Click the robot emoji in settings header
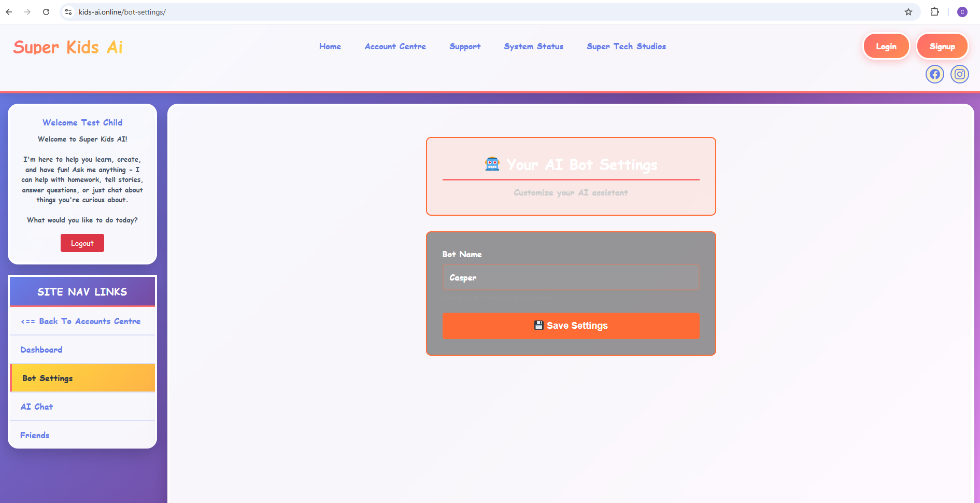 point(492,164)
